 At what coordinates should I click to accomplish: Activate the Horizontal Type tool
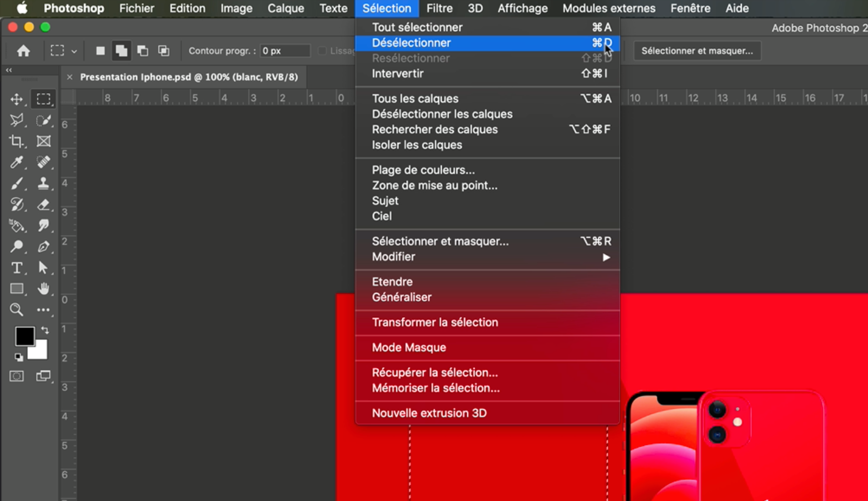pyautogui.click(x=17, y=268)
